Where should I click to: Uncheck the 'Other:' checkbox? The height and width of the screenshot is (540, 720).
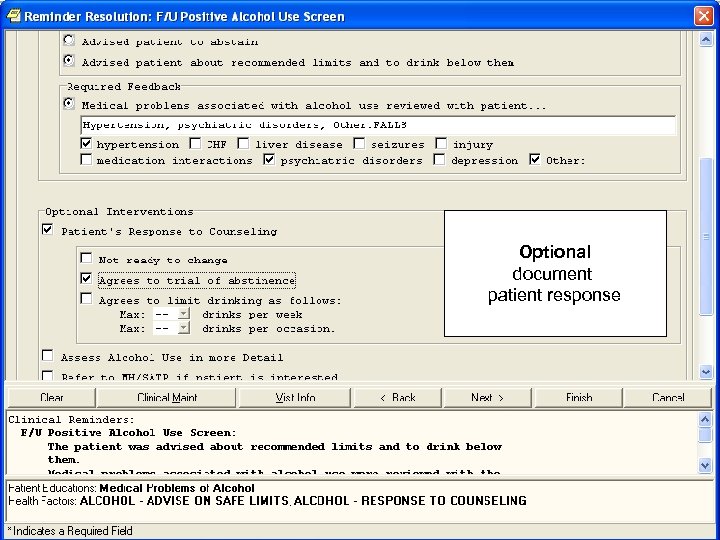coord(534,159)
